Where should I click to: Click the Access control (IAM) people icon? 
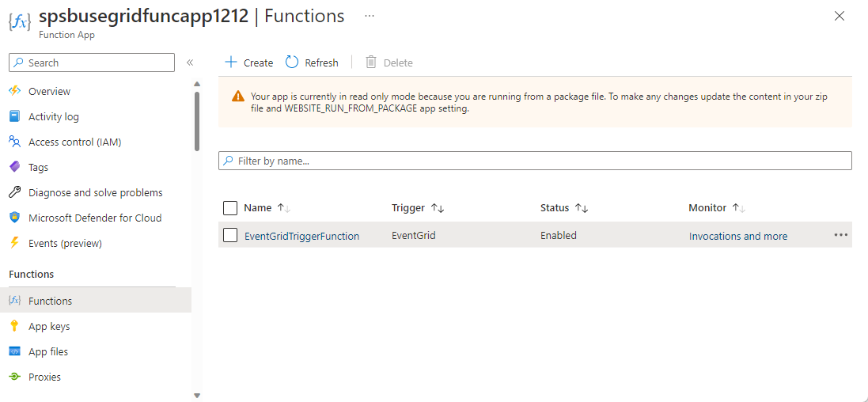(x=14, y=142)
